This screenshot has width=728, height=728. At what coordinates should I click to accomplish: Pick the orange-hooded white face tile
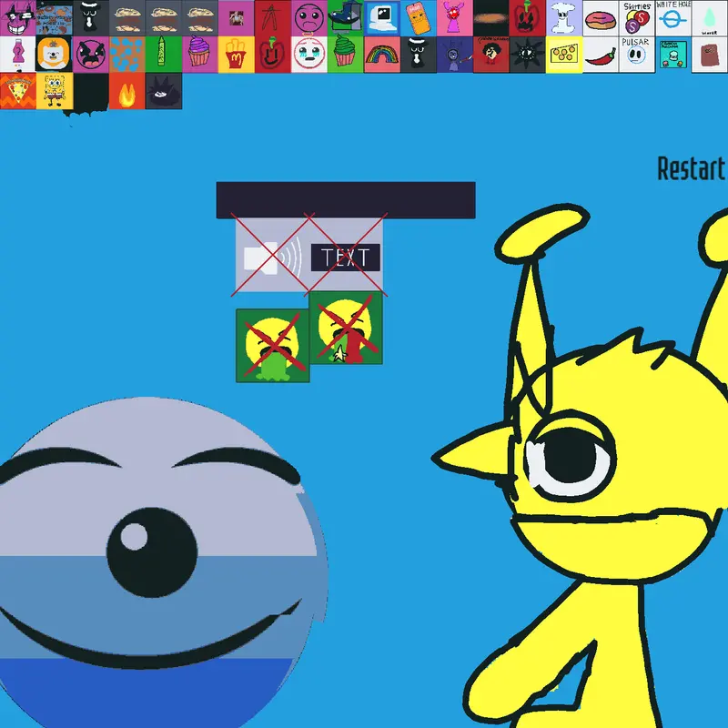[x=55, y=55]
